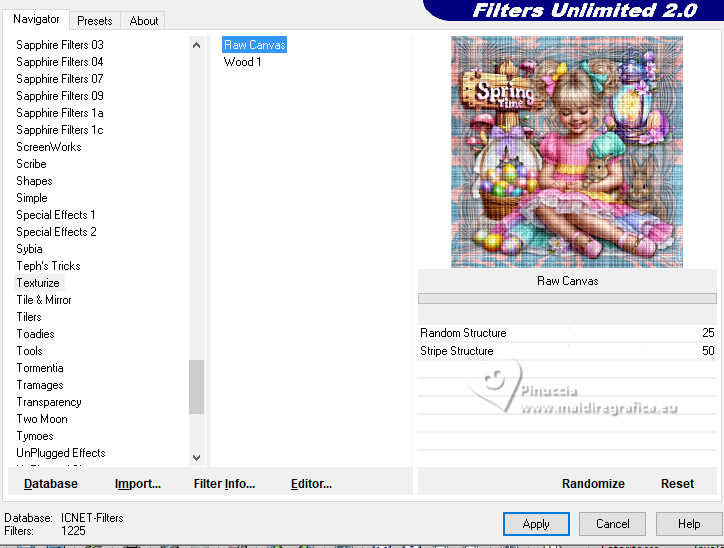The image size is (724, 548).
Task: Open Help for Filters Unlimited
Action: (689, 524)
